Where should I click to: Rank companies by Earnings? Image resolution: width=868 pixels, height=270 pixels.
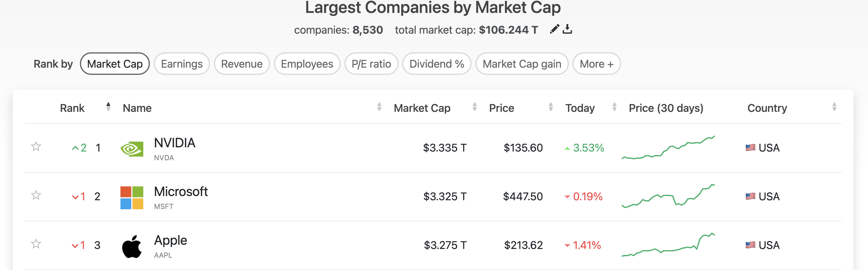pyautogui.click(x=182, y=64)
